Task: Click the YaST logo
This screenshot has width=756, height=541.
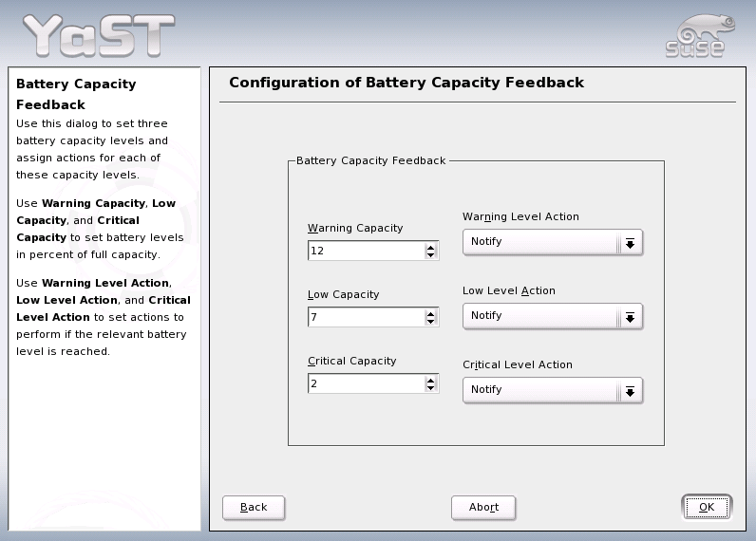Action: point(99,36)
